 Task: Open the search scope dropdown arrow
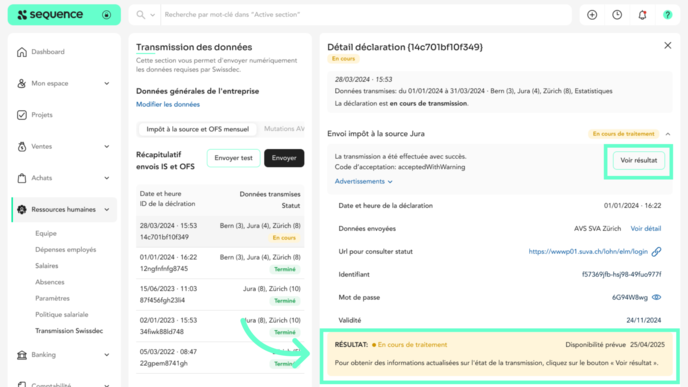tap(153, 15)
